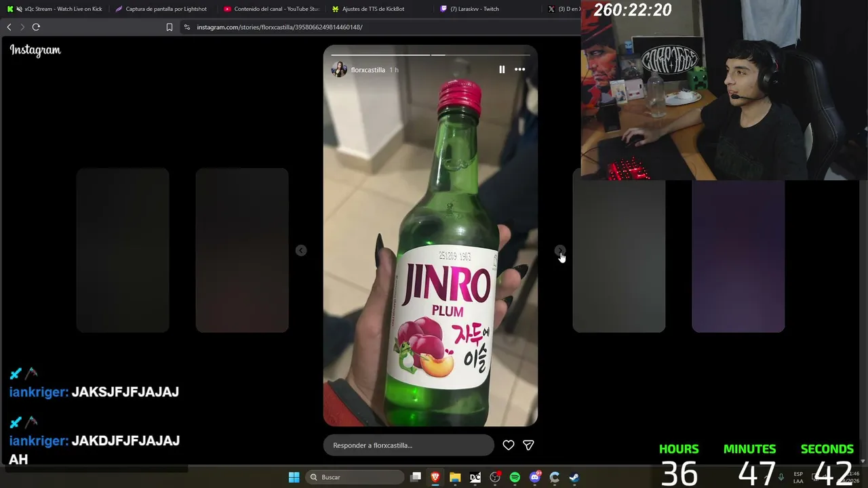Open Discord from the taskbar

point(535,477)
